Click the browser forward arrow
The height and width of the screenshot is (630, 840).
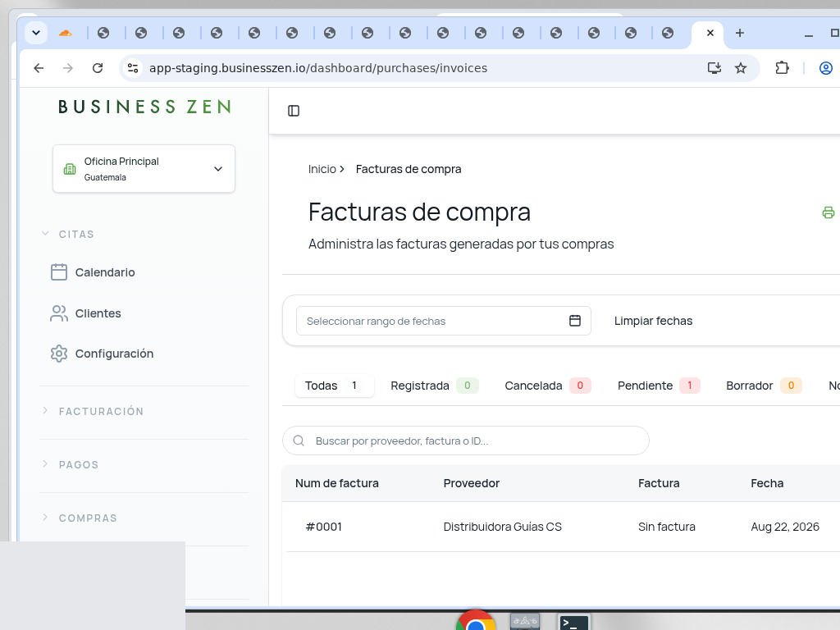(x=68, y=68)
